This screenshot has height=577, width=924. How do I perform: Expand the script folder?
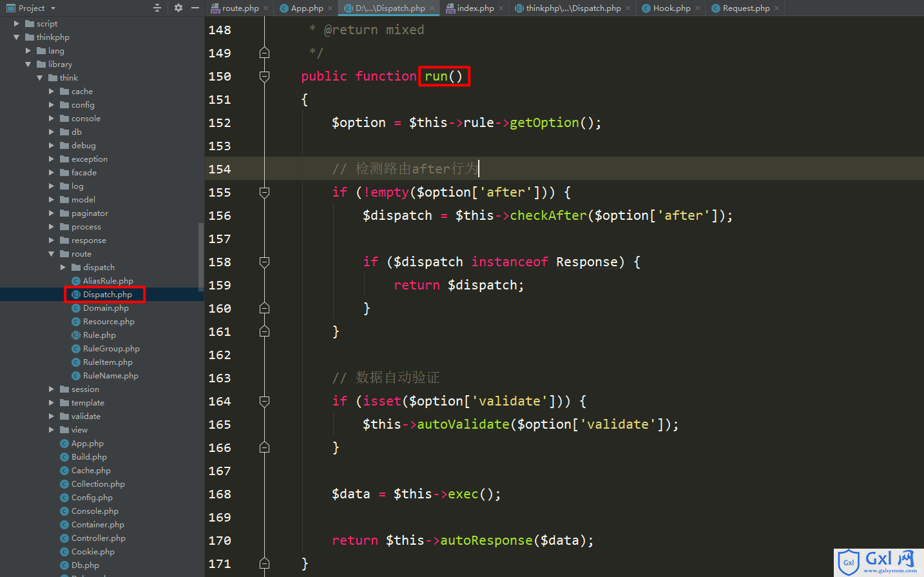point(17,23)
